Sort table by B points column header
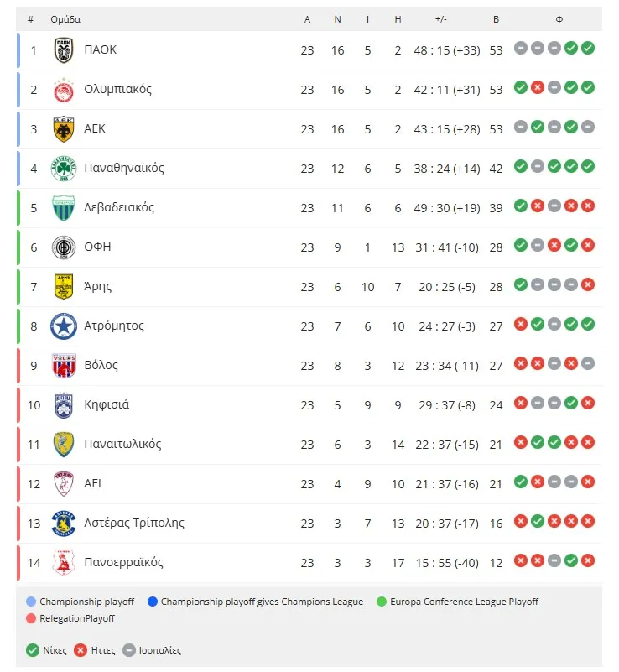619x672 pixels. [496, 19]
